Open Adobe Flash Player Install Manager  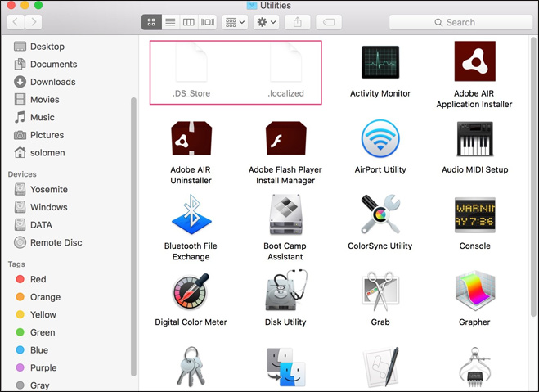point(285,138)
